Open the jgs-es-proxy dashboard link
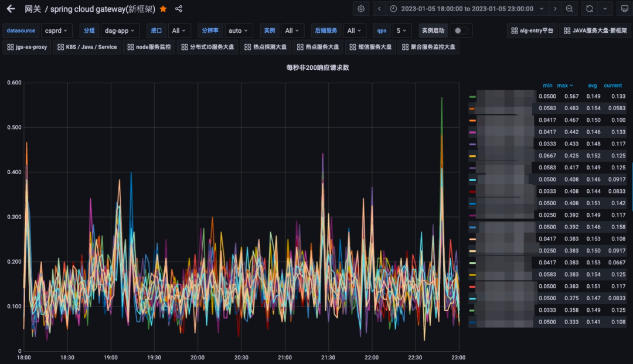The height and width of the screenshot is (364, 633). 27,47
